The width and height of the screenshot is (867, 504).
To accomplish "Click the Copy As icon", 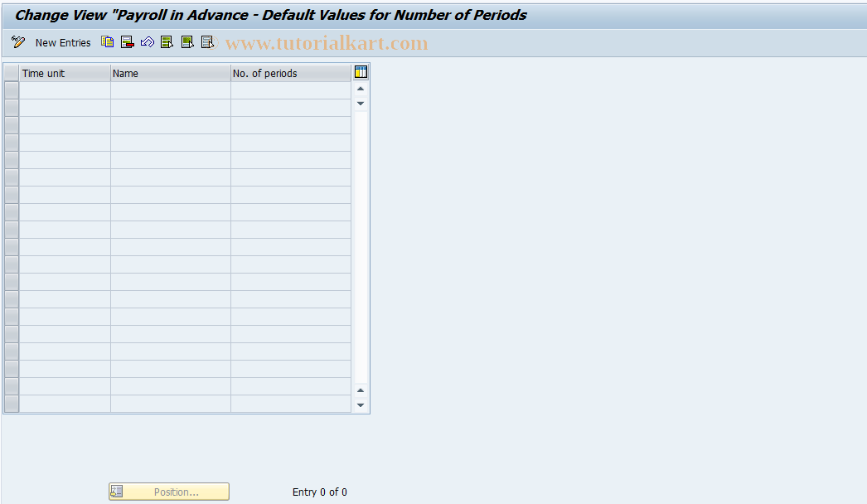I will click(x=107, y=42).
